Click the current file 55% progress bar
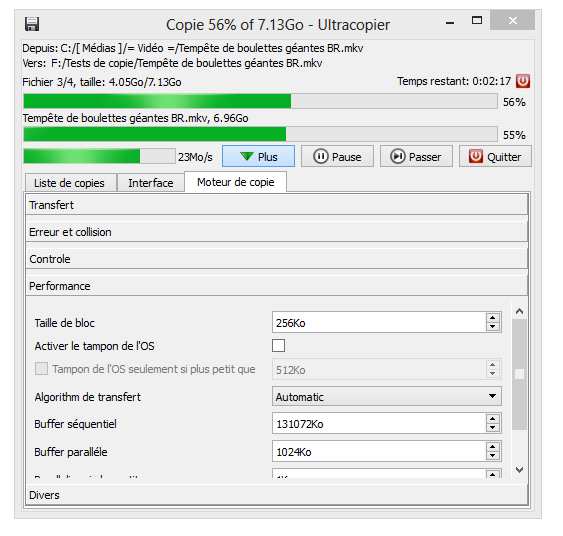Screen dimensions: 563x536 tap(260, 134)
